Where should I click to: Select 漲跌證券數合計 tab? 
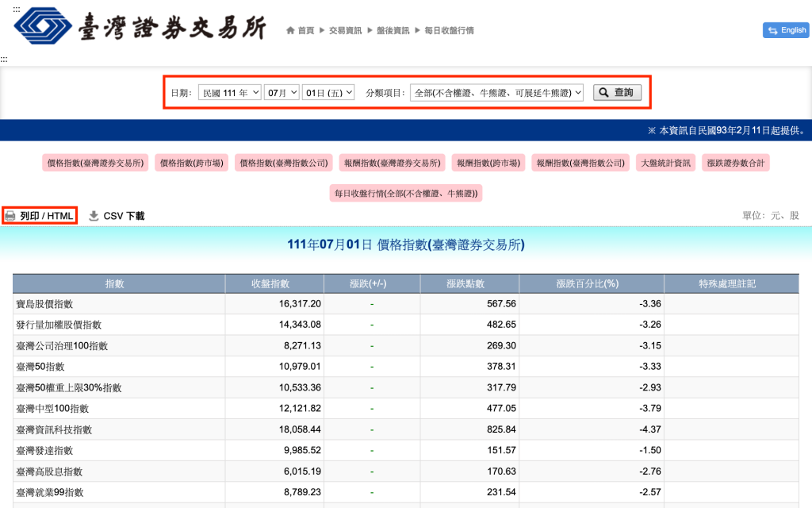pyautogui.click(x=736, y=163)
